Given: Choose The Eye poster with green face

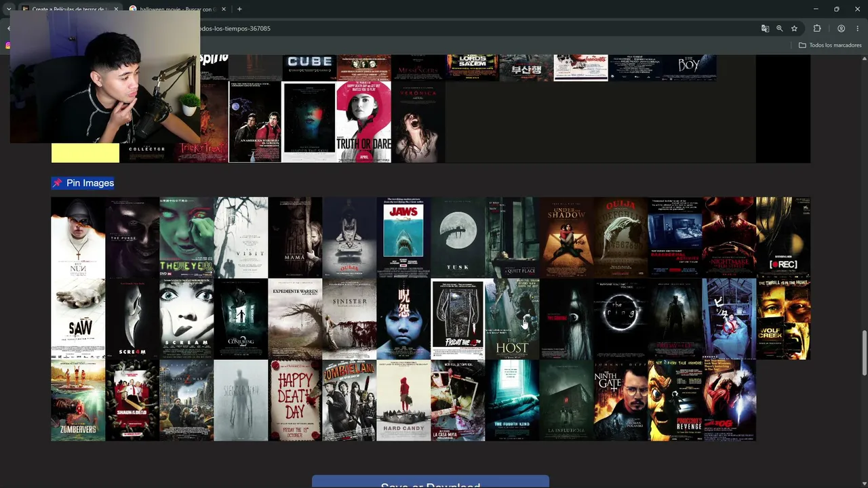Looking at the screenshot, I should tap(186, 237).
